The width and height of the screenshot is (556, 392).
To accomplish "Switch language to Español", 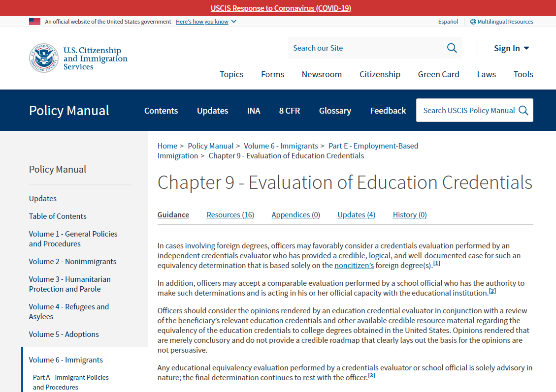I will [x=448, y=22].
